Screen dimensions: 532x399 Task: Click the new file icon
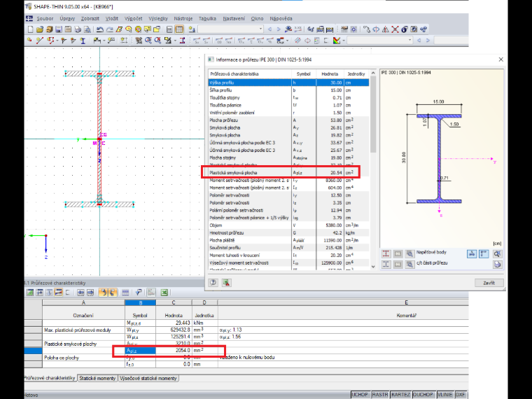30,29
